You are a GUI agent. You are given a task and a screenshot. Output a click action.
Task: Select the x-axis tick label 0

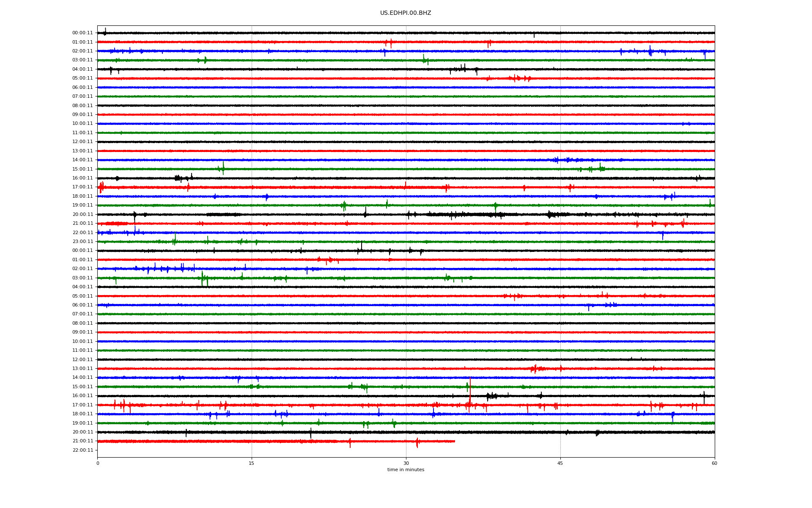point(98,463)
